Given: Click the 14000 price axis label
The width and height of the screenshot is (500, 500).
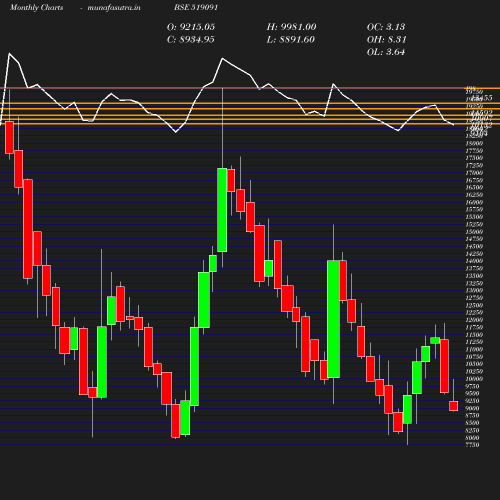Looking at the screenshot, I should pyautogui.click(x=474, y=261).
